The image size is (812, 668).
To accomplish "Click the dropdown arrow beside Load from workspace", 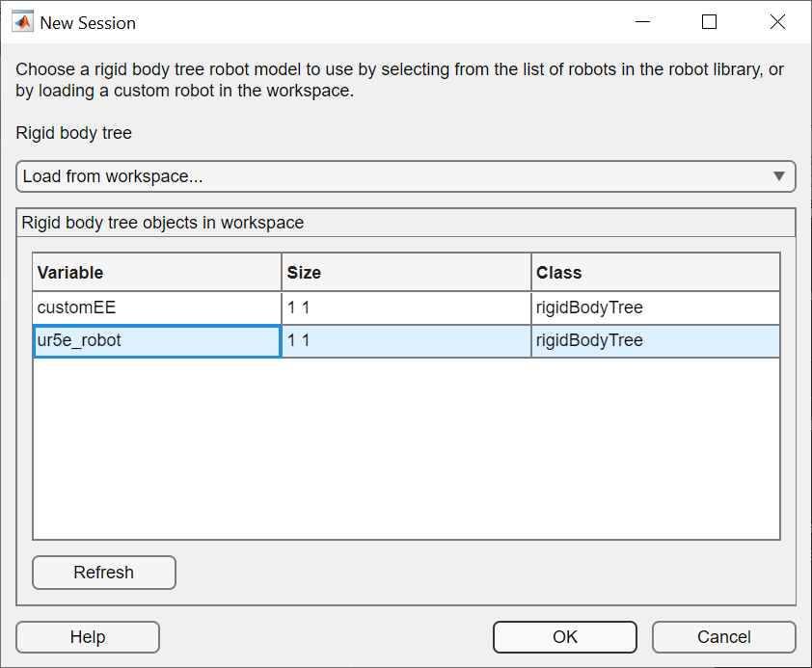I will pyautogui.click(x=778, y=176).
